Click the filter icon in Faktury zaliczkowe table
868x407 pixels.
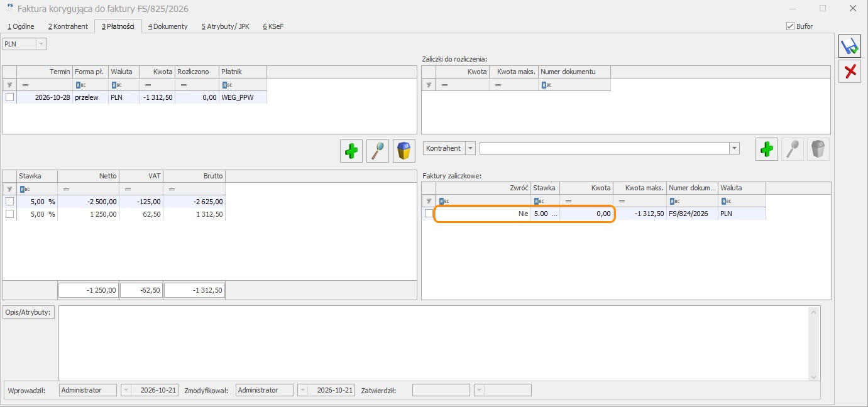pyautogui.click(x=429, y=201)
